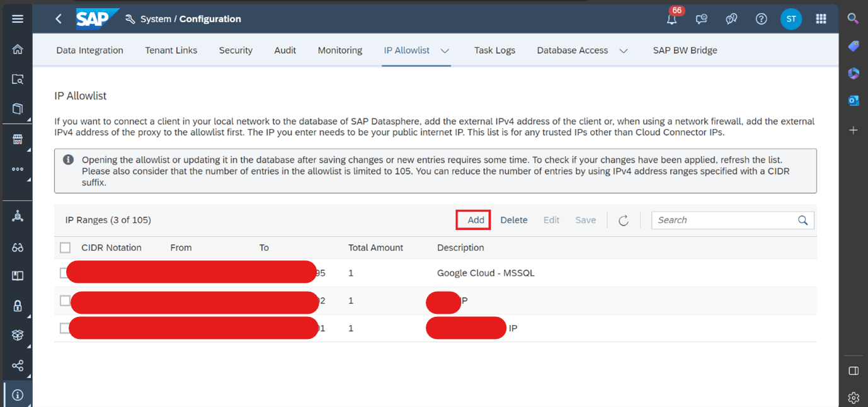This screenshot has height=407, width=868.
Task: Open the ST user profile avatar
Action: (x=791, y=19)
